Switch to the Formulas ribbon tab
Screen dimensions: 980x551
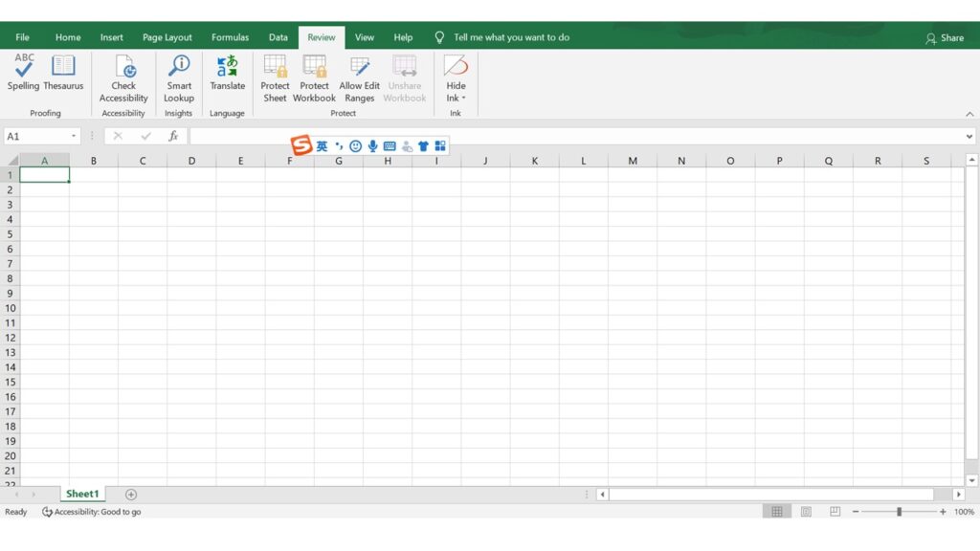tap(230, 37)
